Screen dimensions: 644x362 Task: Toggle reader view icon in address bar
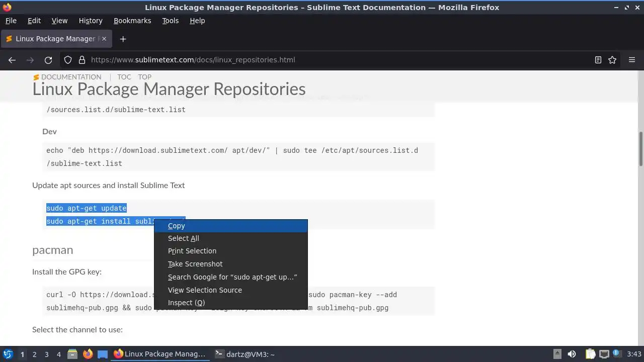[598, 60]
